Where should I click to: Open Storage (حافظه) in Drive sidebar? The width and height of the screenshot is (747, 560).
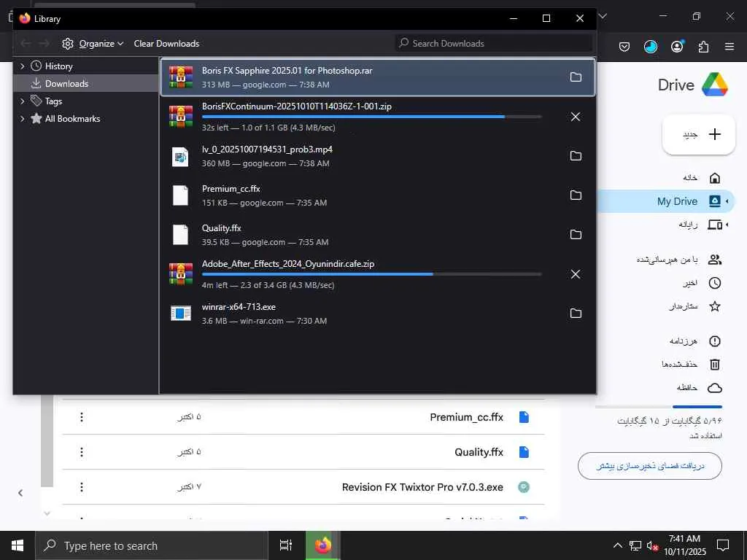point(700,388)
